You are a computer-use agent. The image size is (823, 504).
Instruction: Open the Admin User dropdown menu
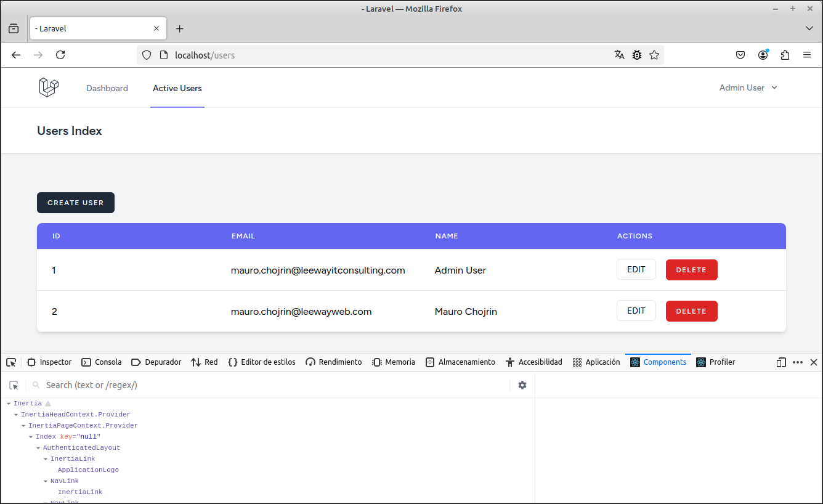(748, 87)
